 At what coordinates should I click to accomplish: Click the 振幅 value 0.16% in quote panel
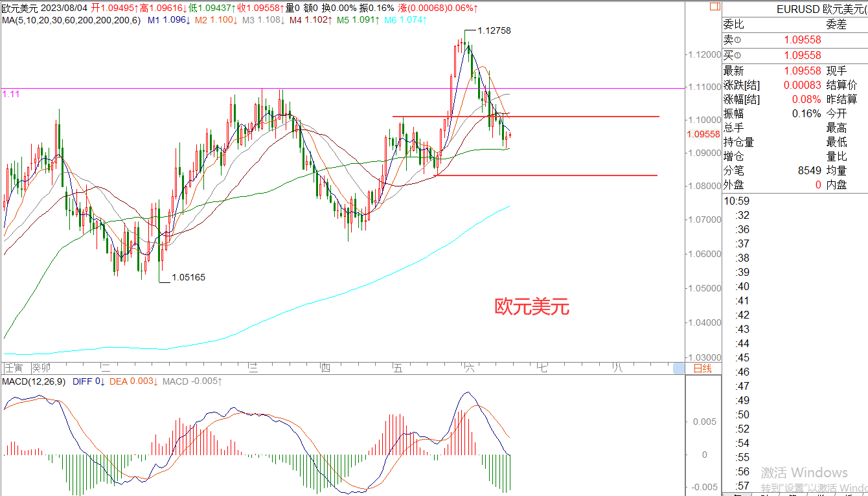(806, 114)
